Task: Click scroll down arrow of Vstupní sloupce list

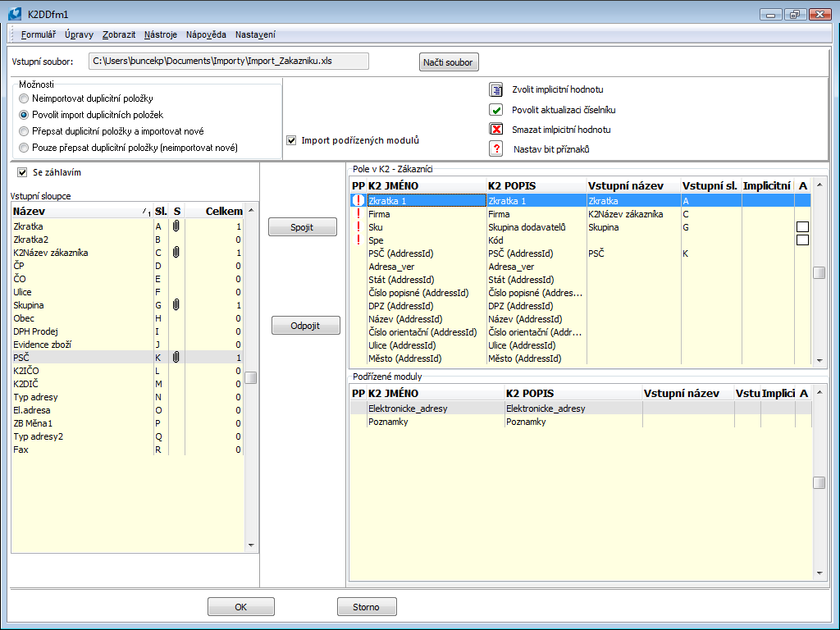Action: coord(251,546)
